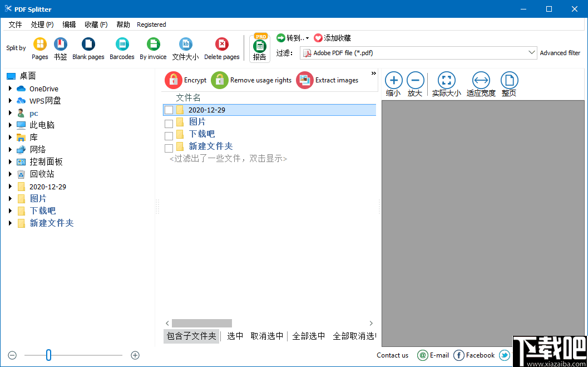Select the 新建文件夹 checkbox
Screen dimensions: 588x367
pos(169,147)
